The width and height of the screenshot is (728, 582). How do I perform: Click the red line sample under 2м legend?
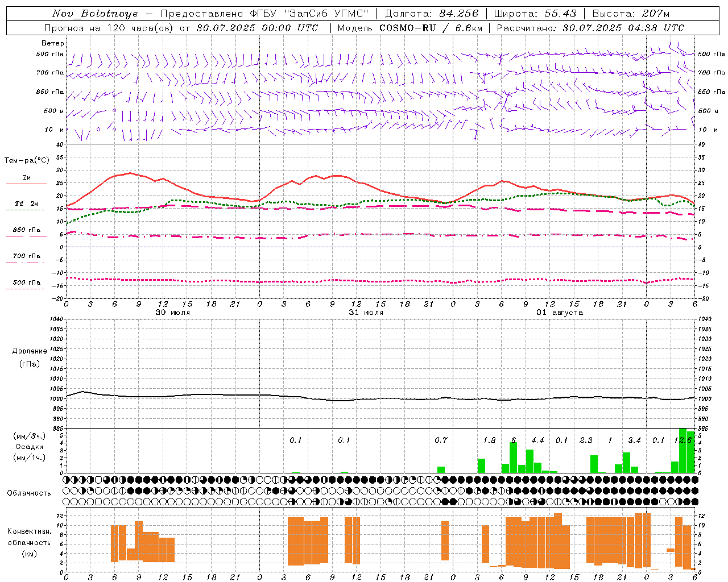click(26, 184)
